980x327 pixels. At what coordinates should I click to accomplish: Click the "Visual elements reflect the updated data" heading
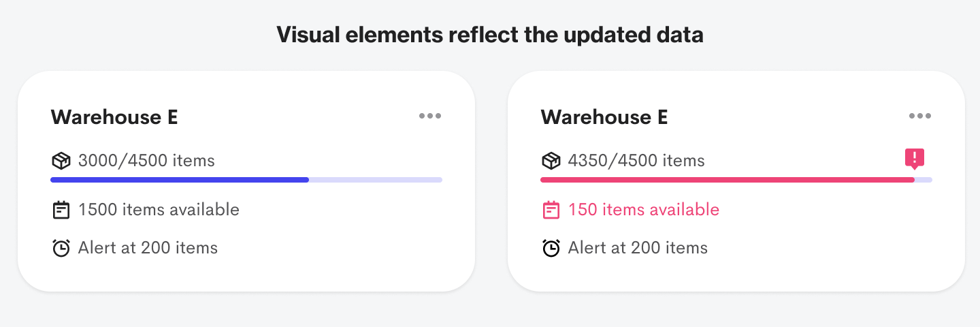point(490,35)
